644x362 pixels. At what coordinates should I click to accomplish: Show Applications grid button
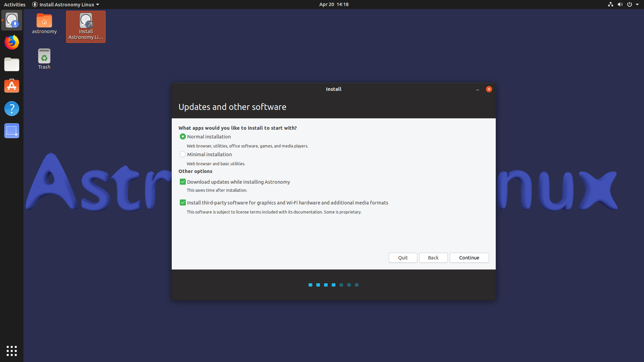click(12, 351)
